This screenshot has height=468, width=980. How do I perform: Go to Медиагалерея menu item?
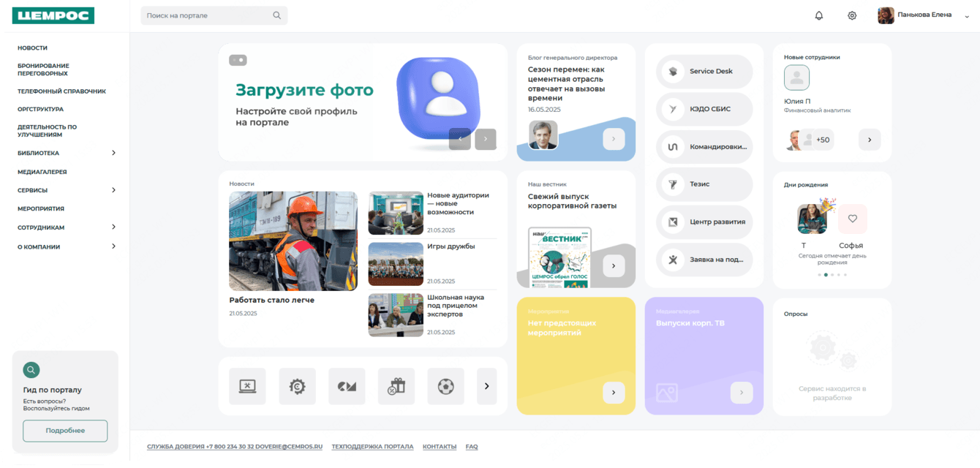tap(42, 172)
